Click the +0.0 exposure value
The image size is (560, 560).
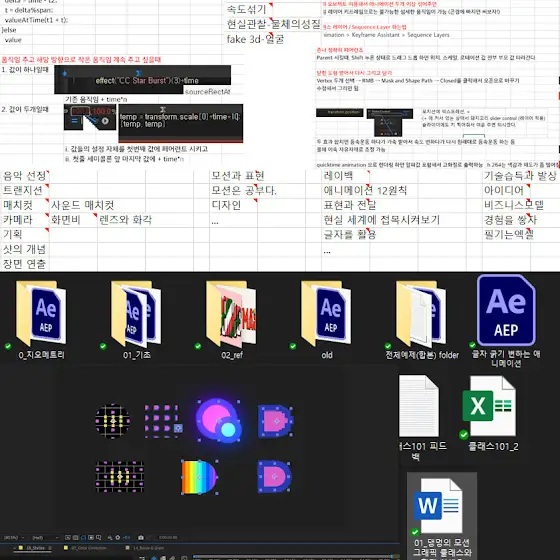(126, 538)
